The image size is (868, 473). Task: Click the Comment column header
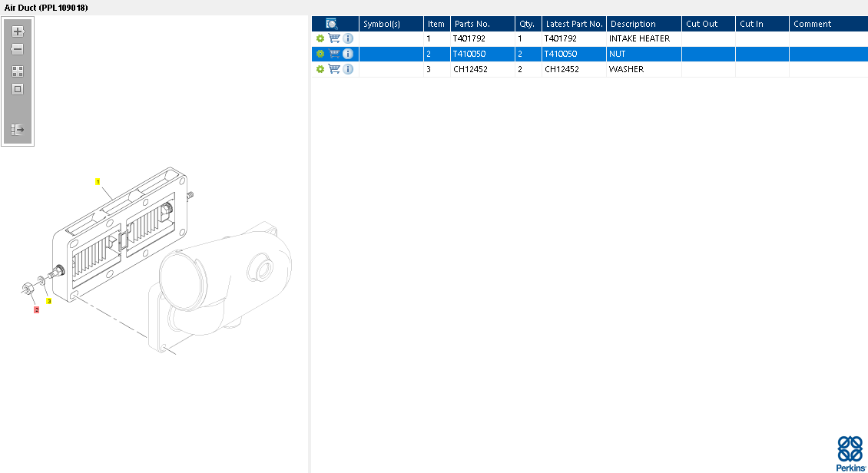[829, 24]
